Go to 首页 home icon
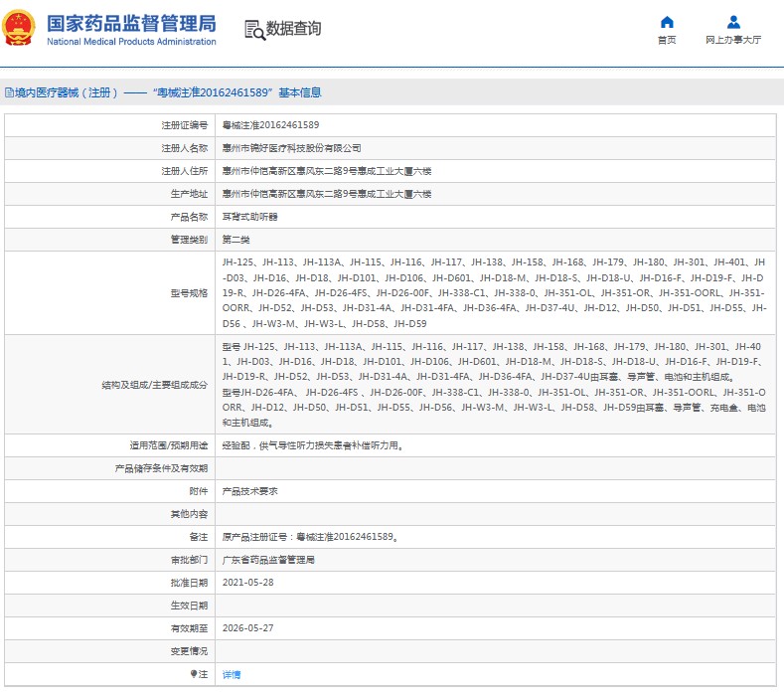 pyautogui.click(x=667, y=22)
